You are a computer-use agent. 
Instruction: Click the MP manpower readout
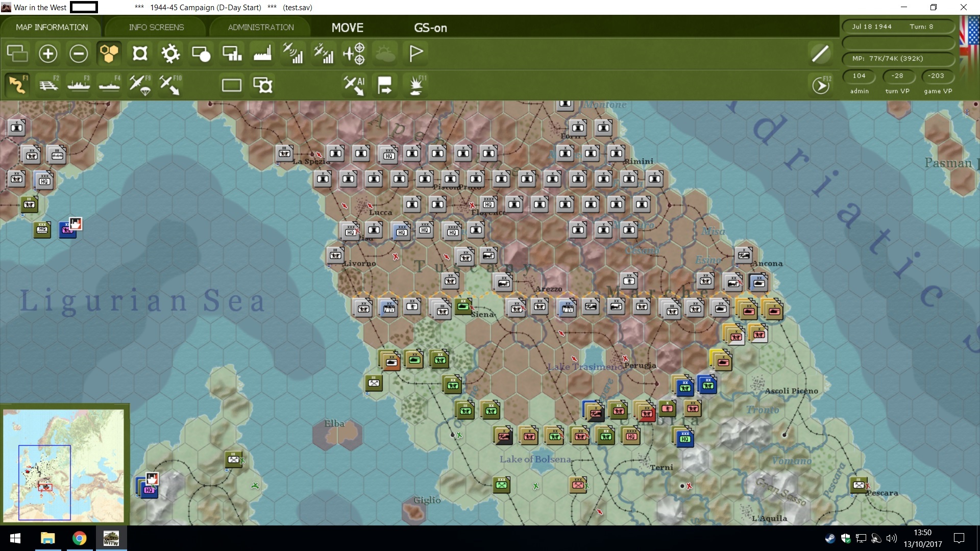(898, 59)
